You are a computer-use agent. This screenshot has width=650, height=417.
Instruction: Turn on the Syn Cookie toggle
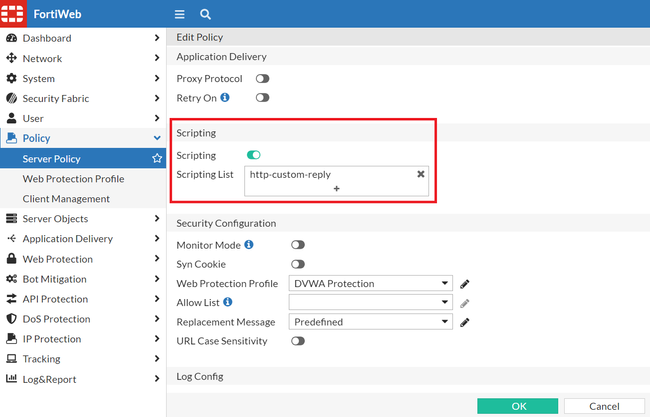(298, 264)
